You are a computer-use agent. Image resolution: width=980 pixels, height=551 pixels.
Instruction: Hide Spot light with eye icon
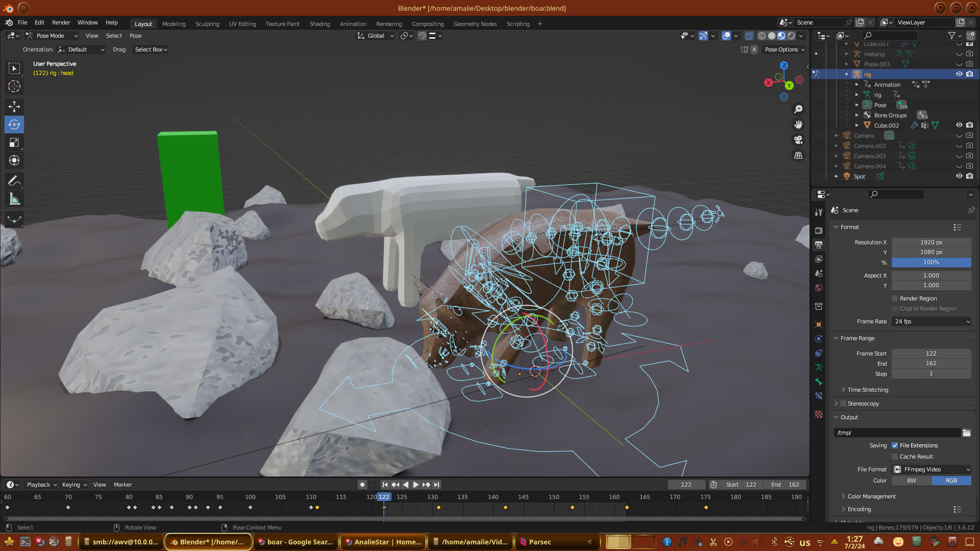959,176
